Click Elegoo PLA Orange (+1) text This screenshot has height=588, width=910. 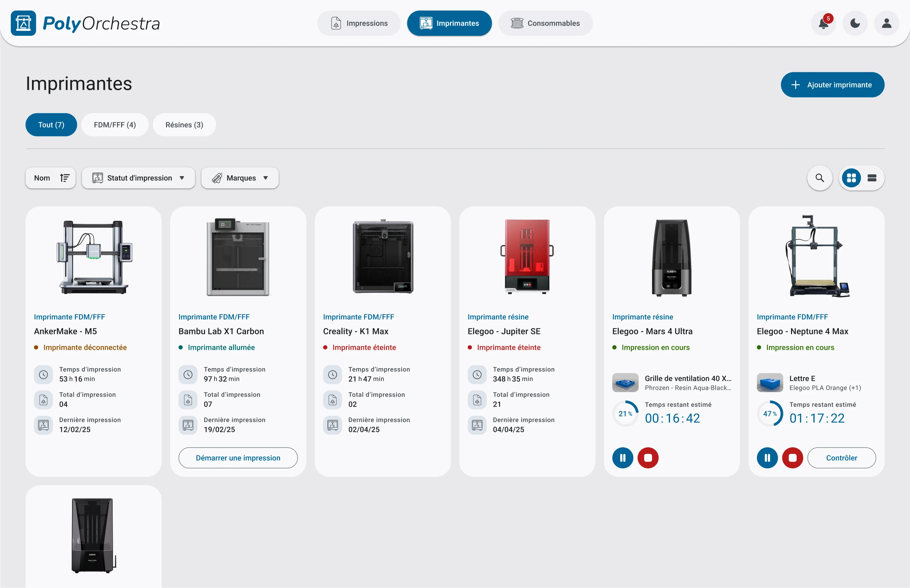pos(825,388)
